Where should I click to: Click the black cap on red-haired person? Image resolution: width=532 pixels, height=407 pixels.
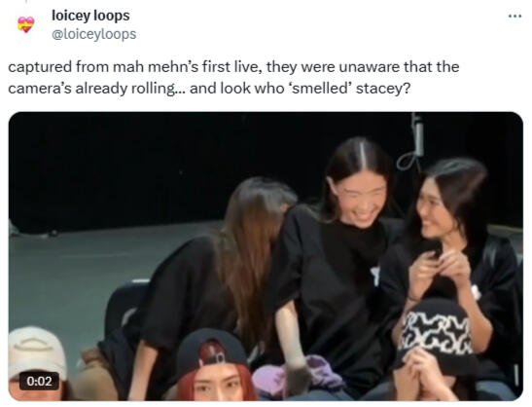pos(211,348)
